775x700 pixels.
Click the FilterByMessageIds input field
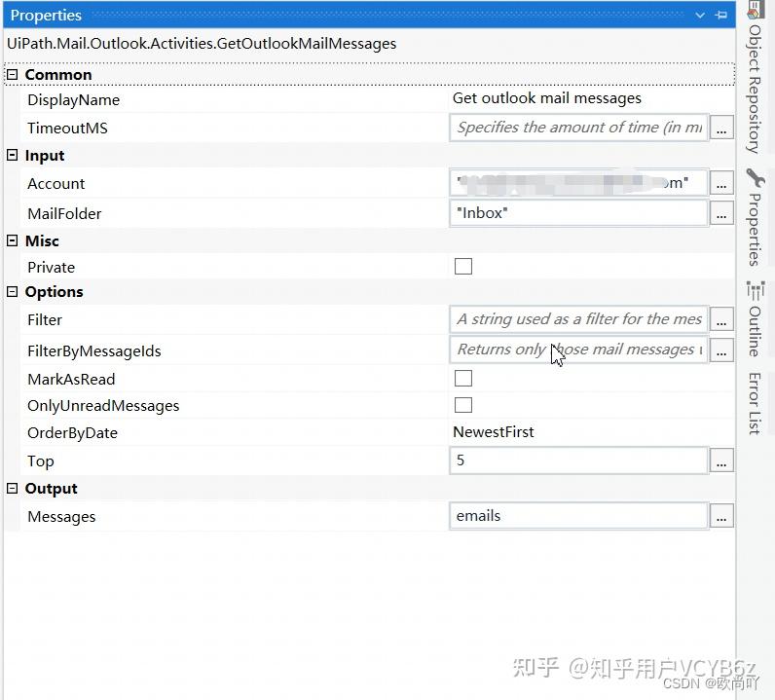coord(578,350)
